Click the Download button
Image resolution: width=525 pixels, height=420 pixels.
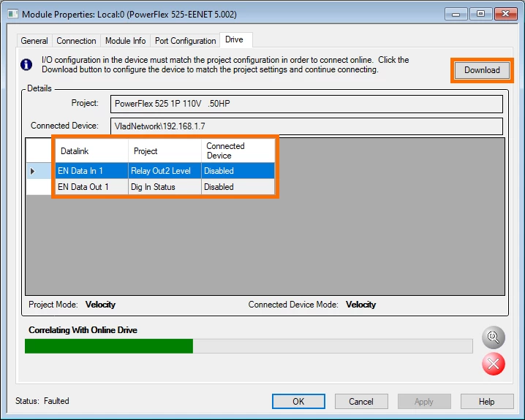482,70
